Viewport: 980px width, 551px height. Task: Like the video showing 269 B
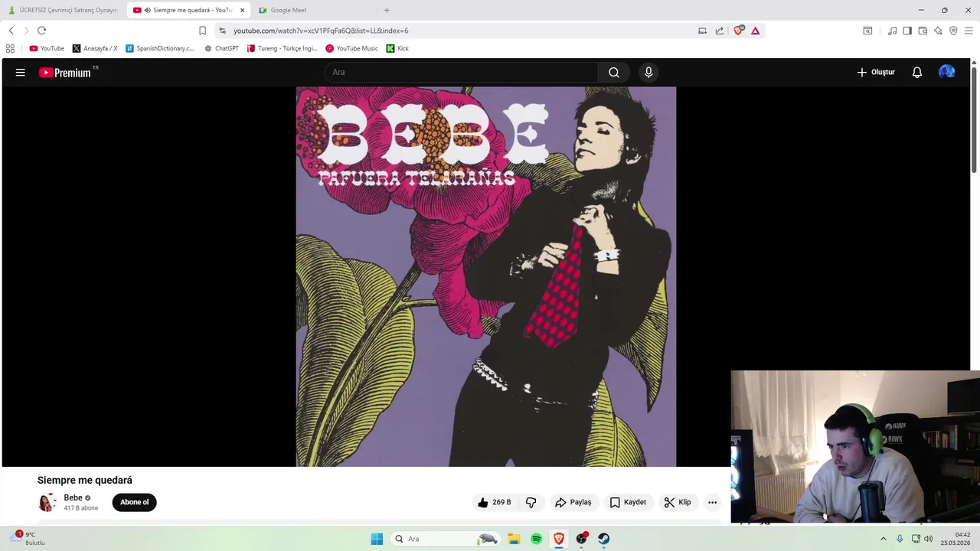[x=494, y=502]
